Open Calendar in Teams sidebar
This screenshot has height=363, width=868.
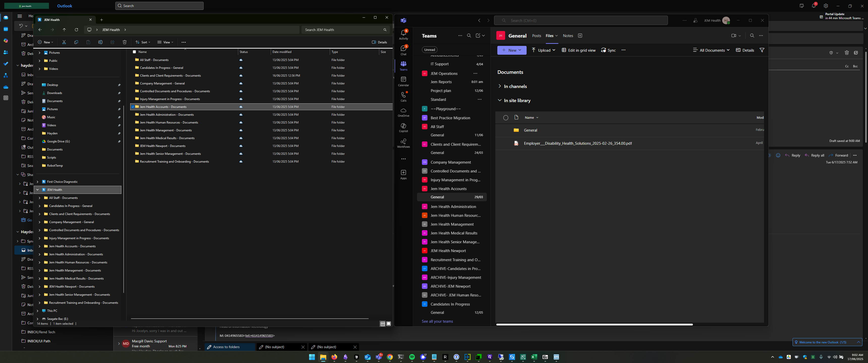coord(403,81)
